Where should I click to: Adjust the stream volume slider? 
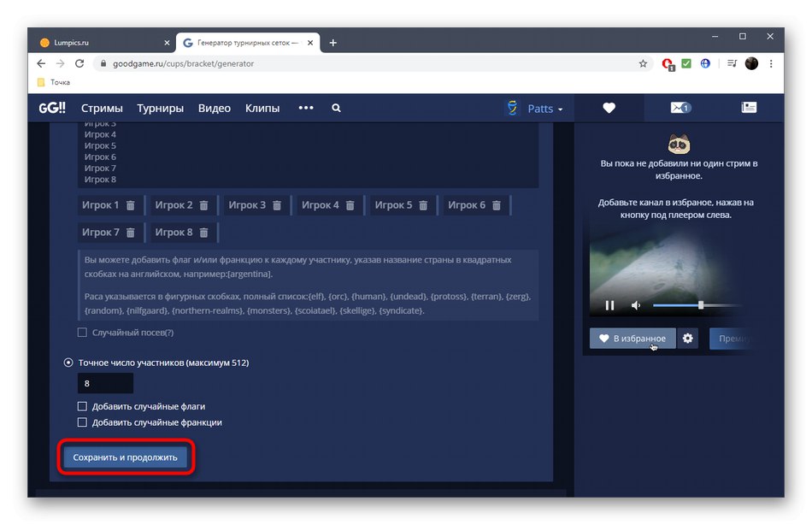pyautogui.click(x=699, y=304)
